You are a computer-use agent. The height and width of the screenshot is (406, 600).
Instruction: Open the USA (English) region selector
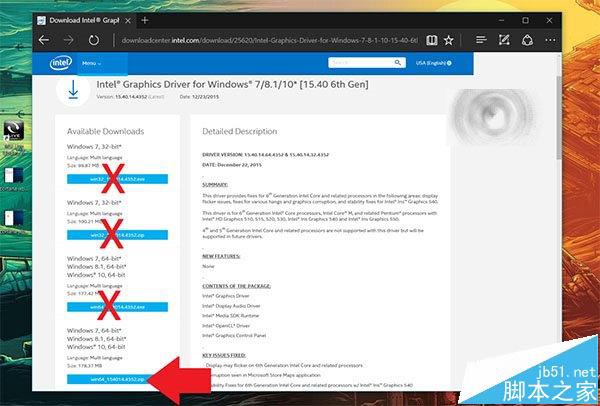[434, 63]
